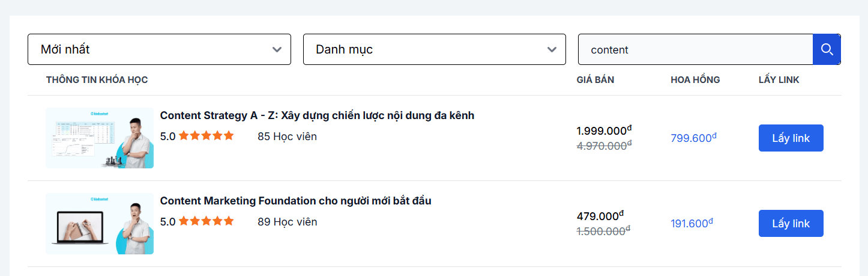868x276 pixels.
Task: Click the magnifier search button
Action: pyautogui.click(x=827, y=49)
